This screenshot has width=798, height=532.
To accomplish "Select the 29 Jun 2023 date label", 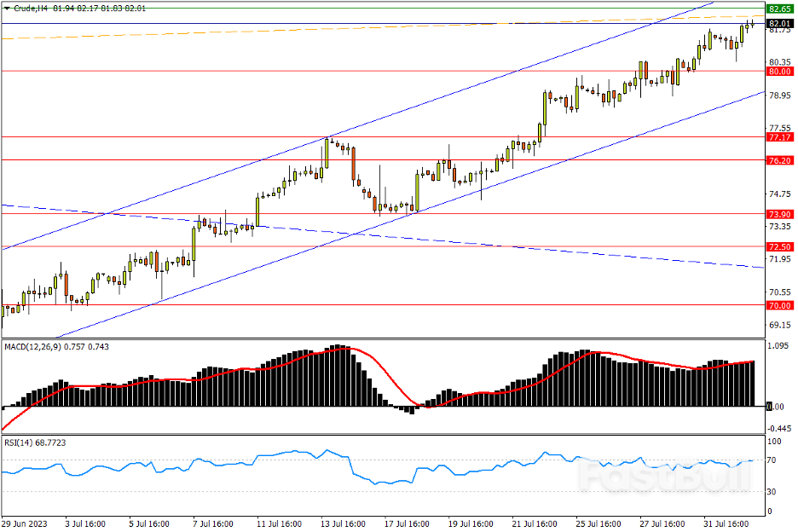I will (24, 523).
